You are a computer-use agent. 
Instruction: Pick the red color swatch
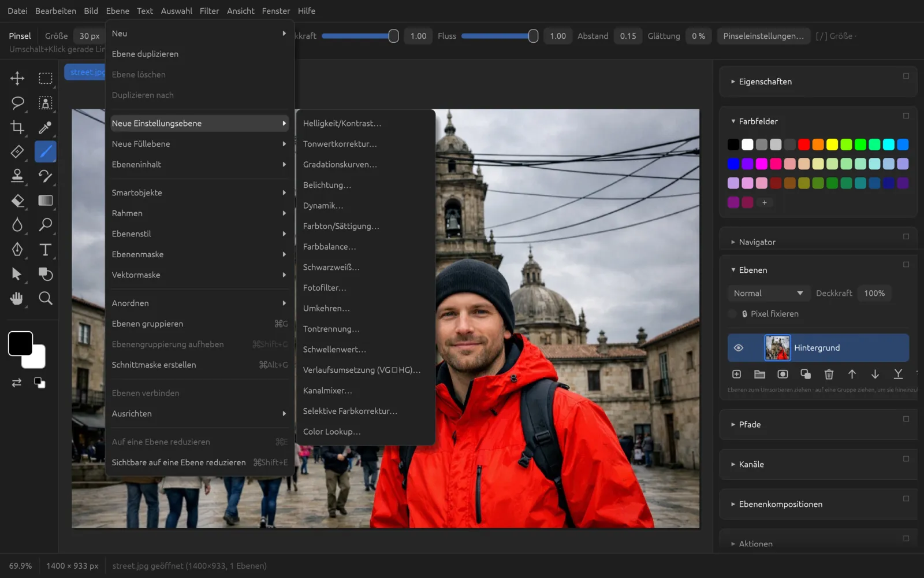coord(804,144)
